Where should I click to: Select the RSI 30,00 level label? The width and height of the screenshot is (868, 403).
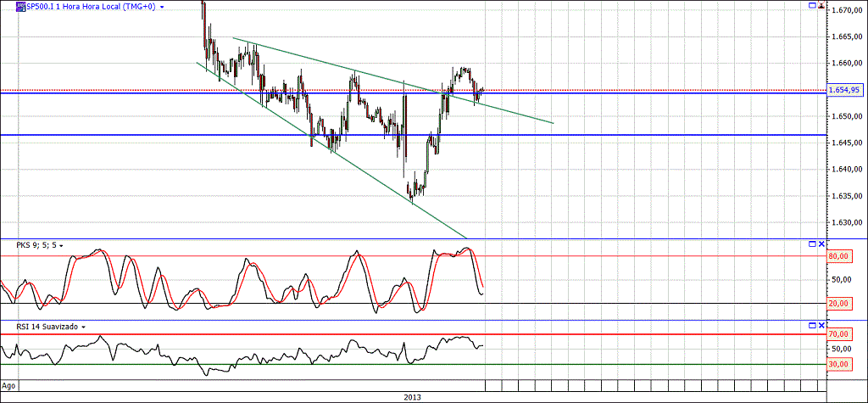[x=838, y=364]
